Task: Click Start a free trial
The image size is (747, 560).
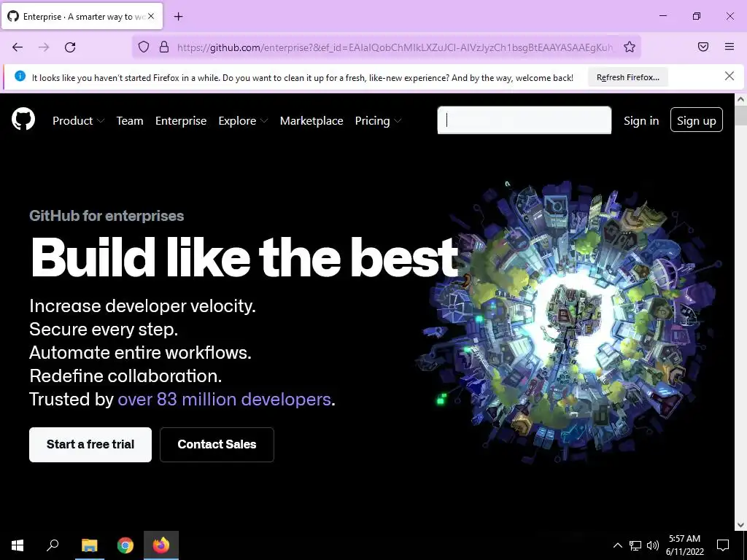Action: [x=90, y=444]
